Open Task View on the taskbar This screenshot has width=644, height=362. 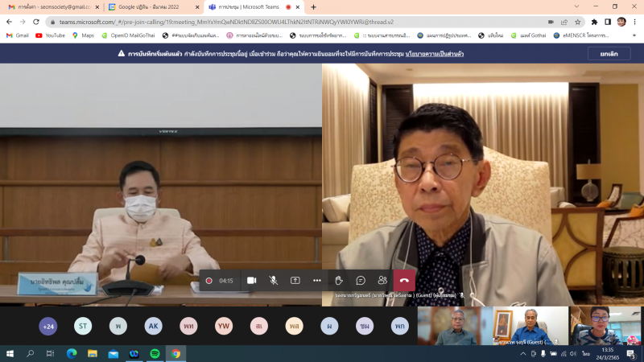coord(50,354)
